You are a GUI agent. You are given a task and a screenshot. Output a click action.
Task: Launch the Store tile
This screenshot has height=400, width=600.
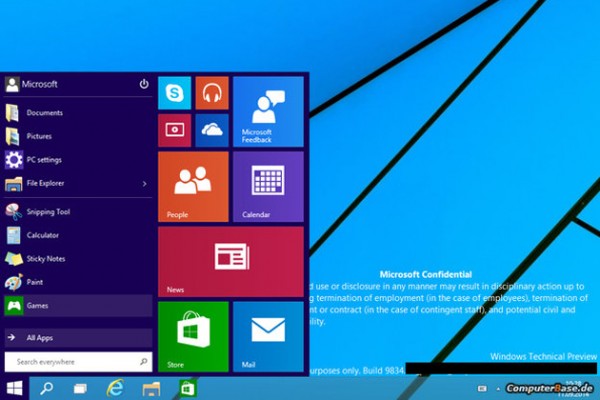193,335
